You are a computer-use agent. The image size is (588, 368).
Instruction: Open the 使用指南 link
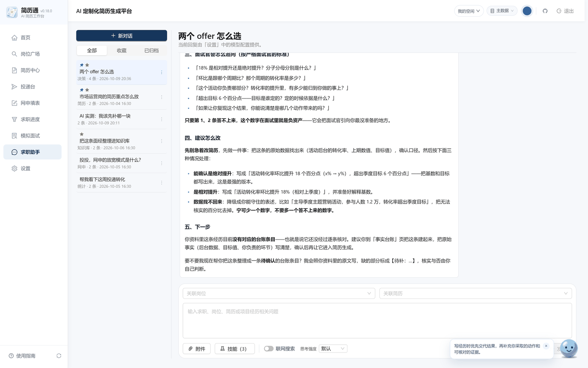[22, 356]
